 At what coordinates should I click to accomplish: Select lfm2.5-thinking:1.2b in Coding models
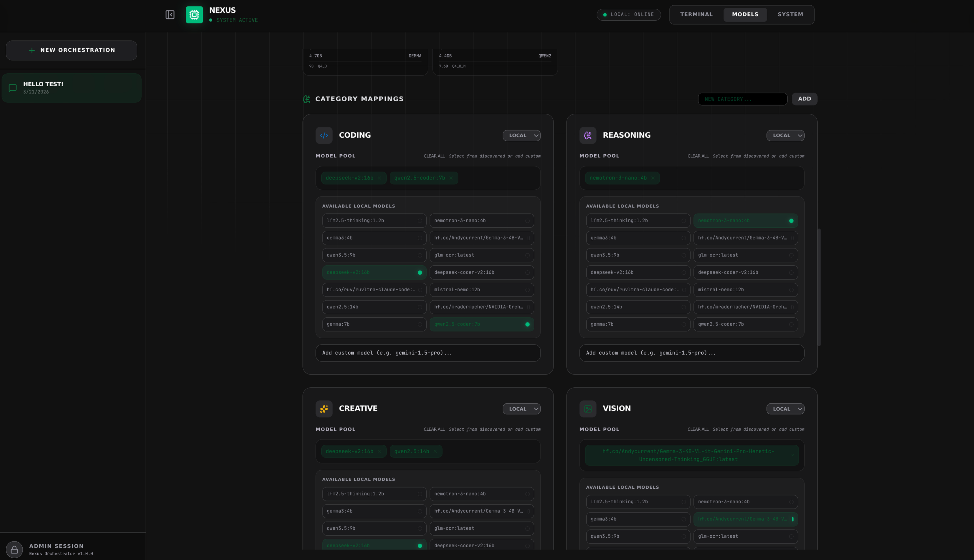coord(374,221)
